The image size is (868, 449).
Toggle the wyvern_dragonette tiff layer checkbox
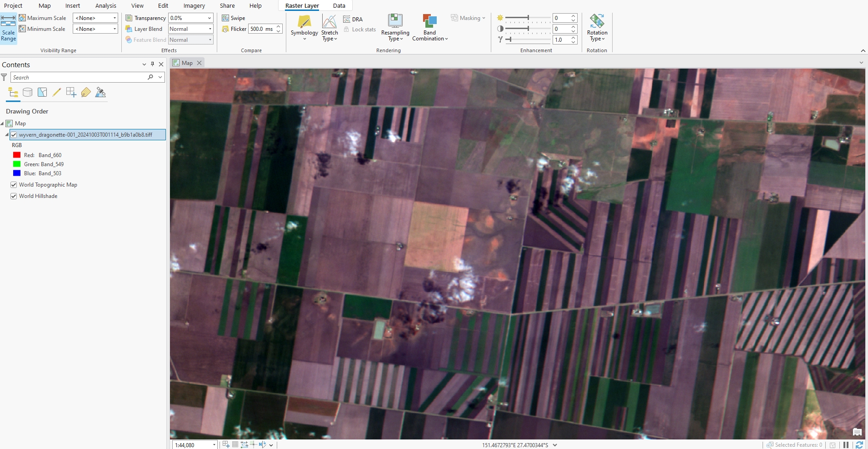14,135
